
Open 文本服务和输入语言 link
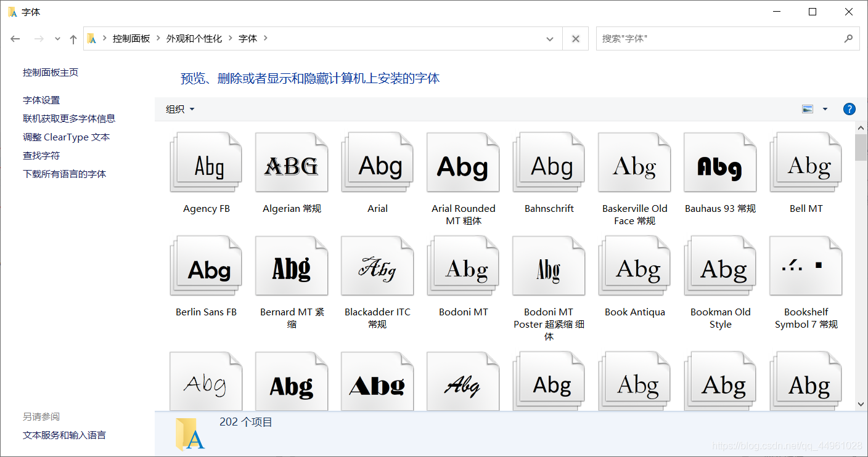tap(64, 435)
